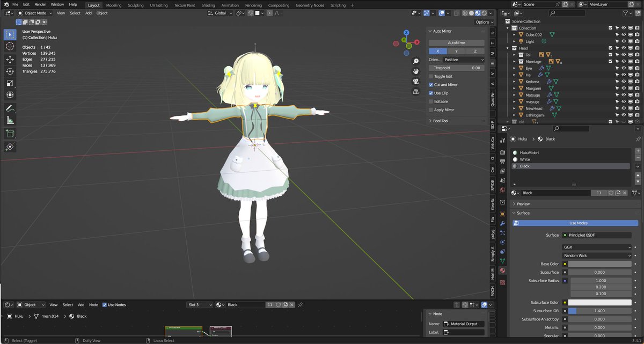Click the viewport zoom magnifier icon

tap(415, 61)
